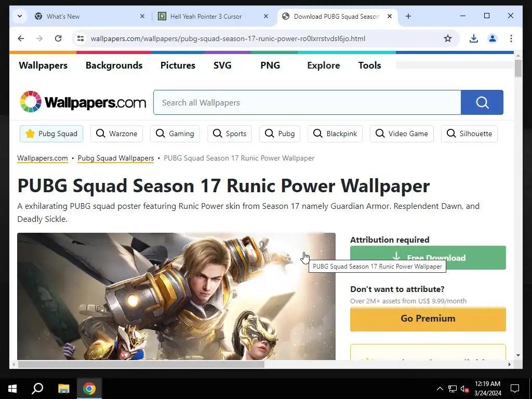The image size is (532, 399).
Task: Click the Go Premium button
Action: pos(428,319)
